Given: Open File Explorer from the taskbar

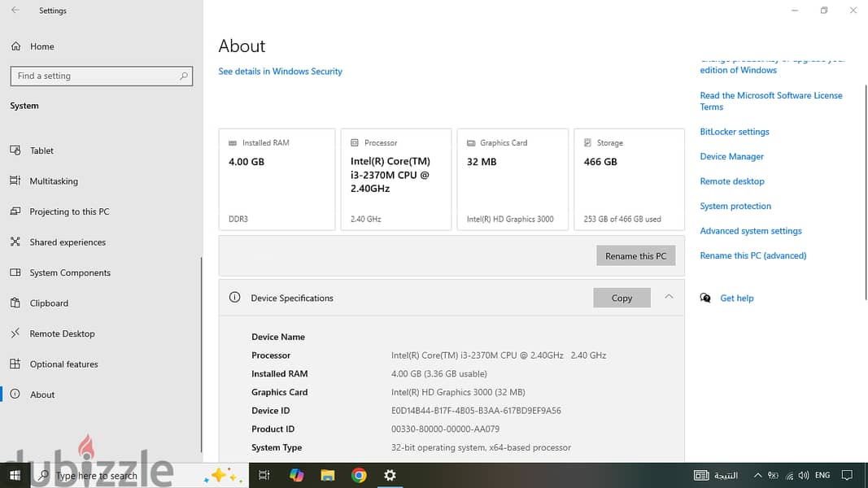Looking at the screenshot, I should [x=328, y=475].
